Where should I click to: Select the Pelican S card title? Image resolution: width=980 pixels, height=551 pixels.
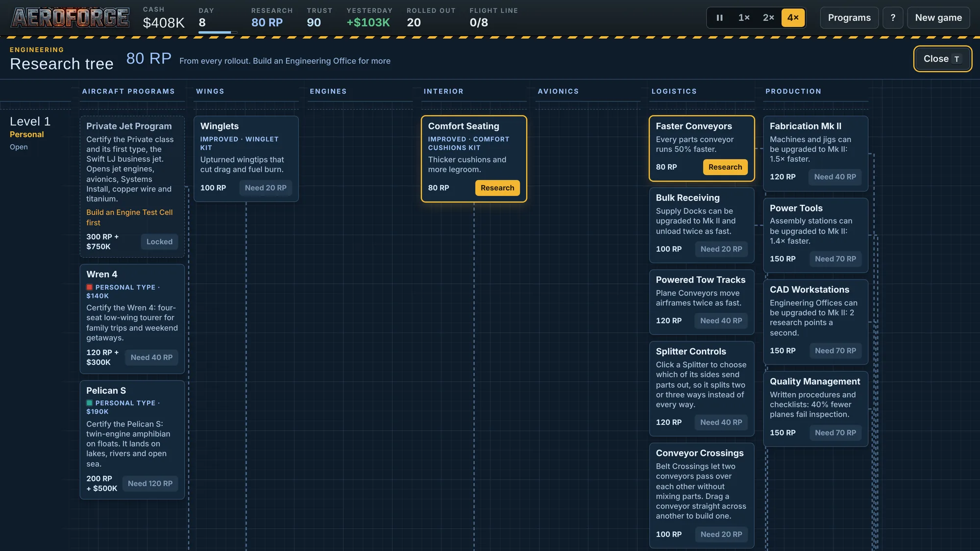pyautogui.click(x=106, y=391)
